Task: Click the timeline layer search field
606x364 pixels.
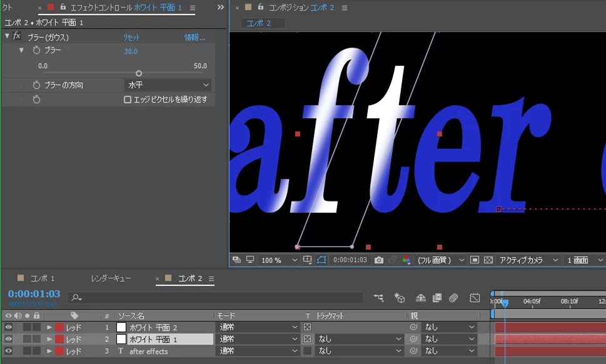Action: (x=216, y=298)
